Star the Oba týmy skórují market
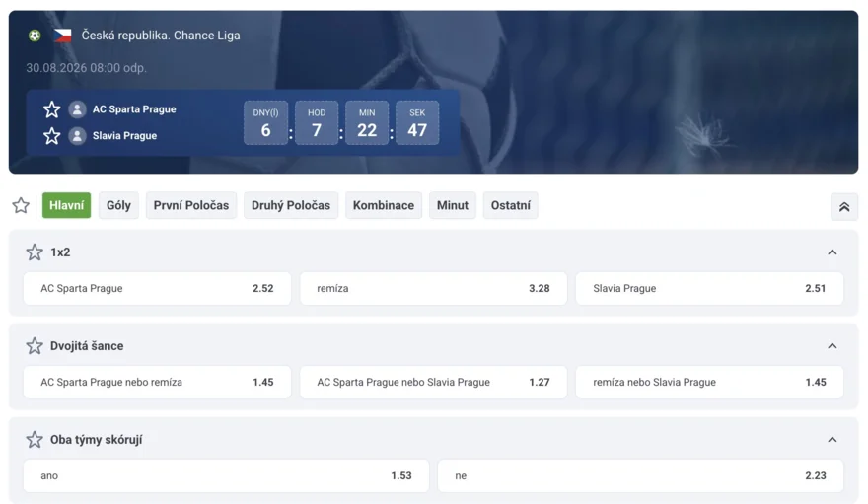868x504 pixels. 35,440
